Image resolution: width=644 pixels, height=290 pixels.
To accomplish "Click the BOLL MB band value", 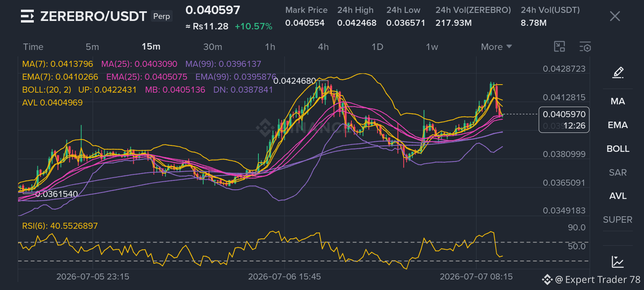I will (175, 90).
